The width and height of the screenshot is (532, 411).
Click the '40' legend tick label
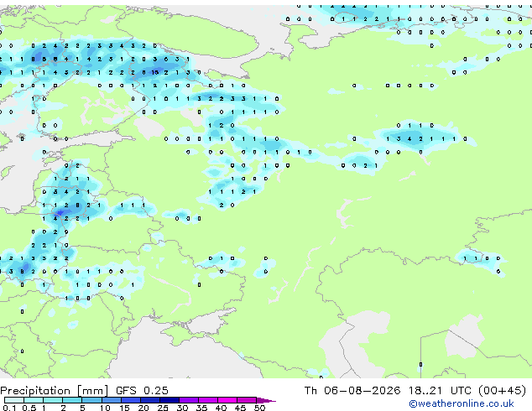(x=221, y=408)
